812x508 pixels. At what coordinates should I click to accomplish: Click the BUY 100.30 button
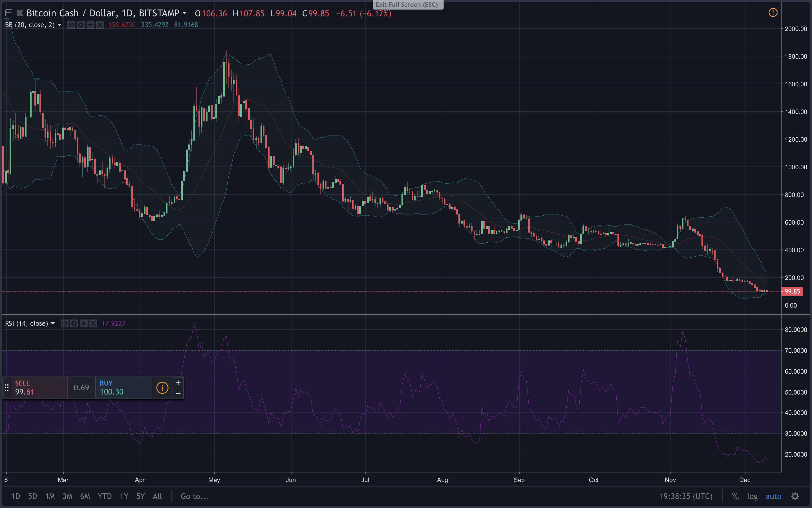[124, 388]
